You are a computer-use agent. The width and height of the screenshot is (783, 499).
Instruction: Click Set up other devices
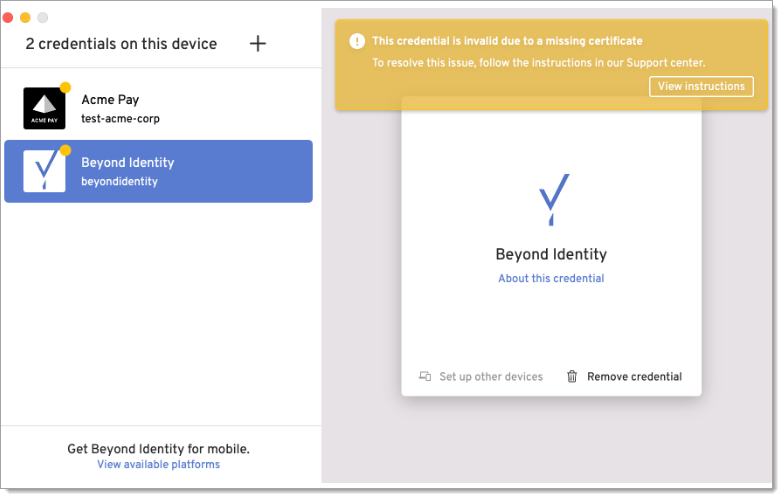[x=491, y=377]
